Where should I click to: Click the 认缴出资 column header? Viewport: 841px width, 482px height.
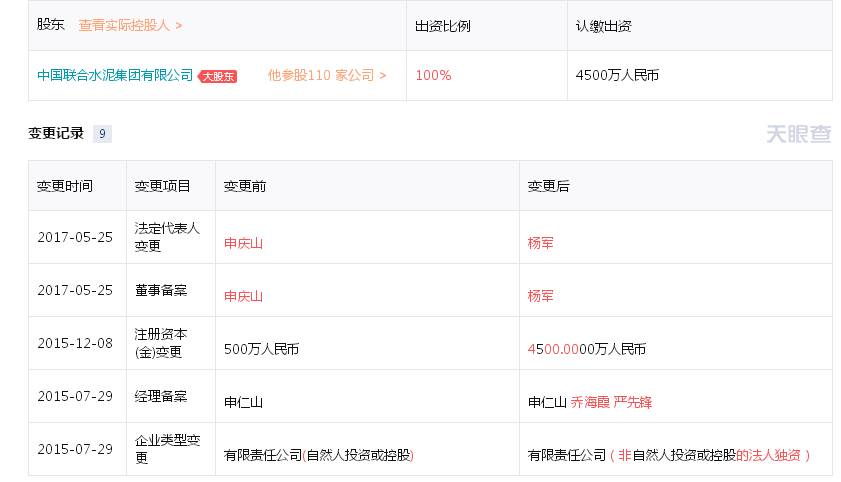[603, 26]
